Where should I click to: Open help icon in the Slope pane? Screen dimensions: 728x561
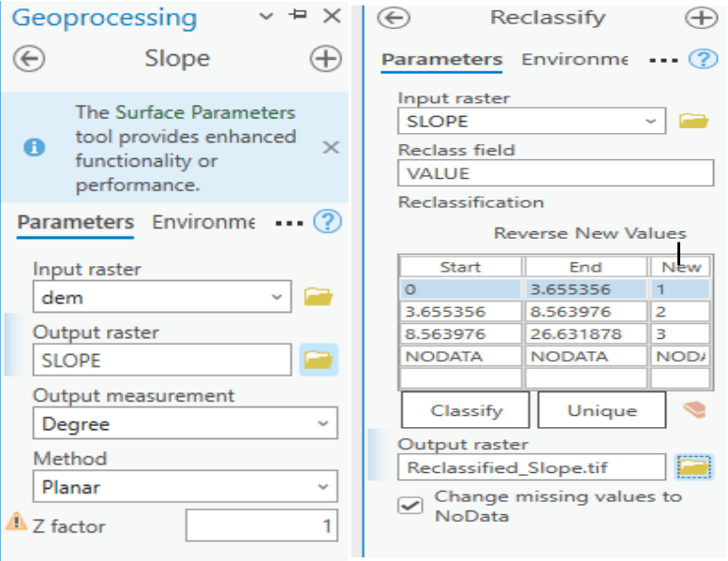pos(327,222)
